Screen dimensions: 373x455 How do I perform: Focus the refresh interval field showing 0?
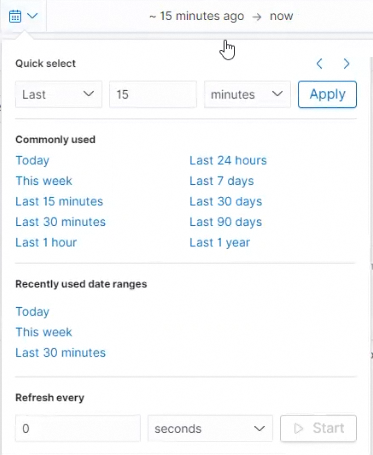coord(78,428)
